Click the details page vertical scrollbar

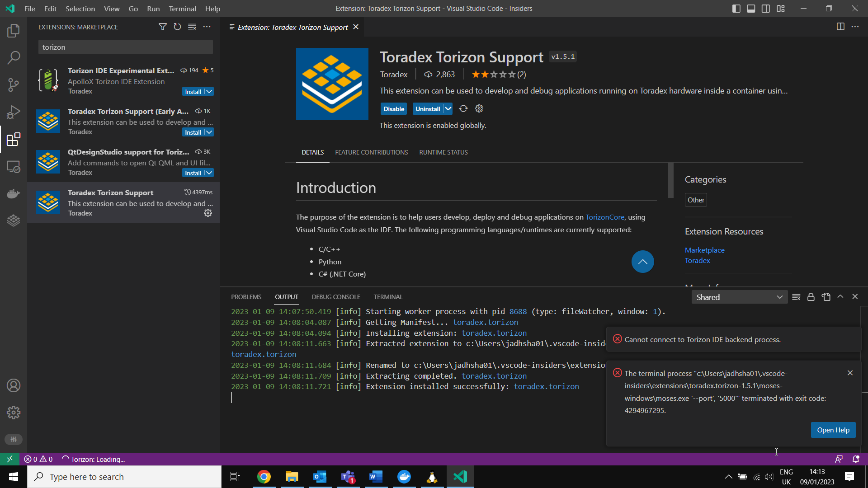pos(671,180)
